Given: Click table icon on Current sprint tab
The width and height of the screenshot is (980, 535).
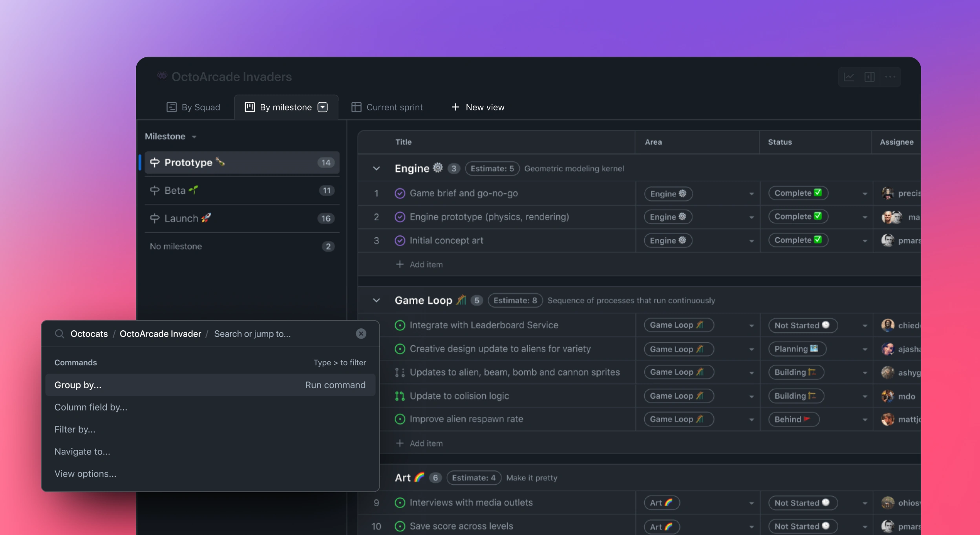Looking at the screenshot, I should (356, 107).
